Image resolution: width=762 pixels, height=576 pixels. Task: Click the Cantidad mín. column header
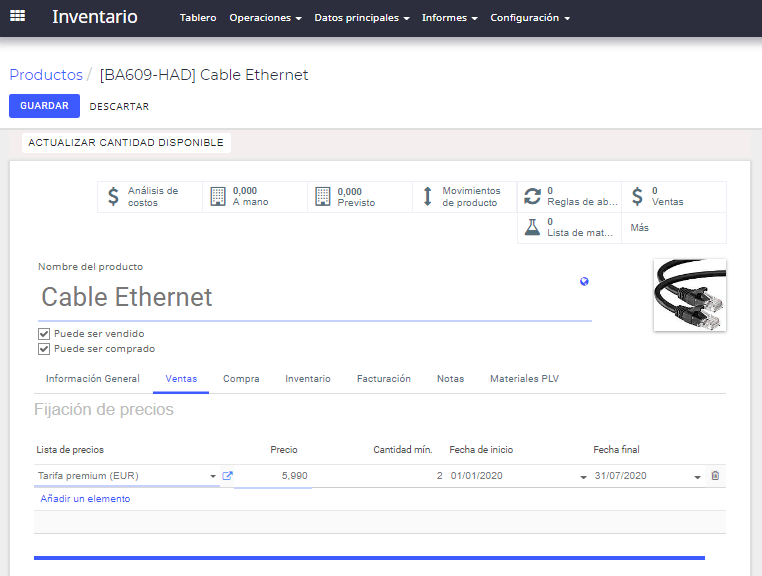point(402,450)
